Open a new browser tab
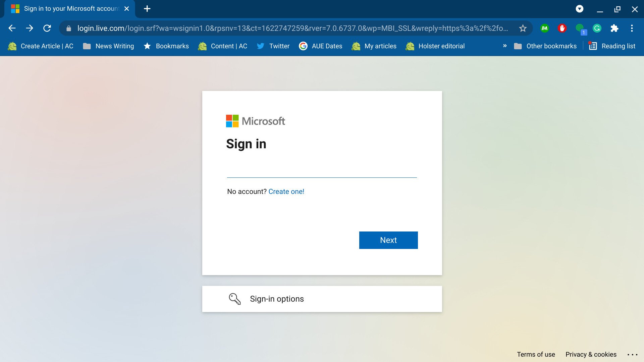 click(147, 9)
